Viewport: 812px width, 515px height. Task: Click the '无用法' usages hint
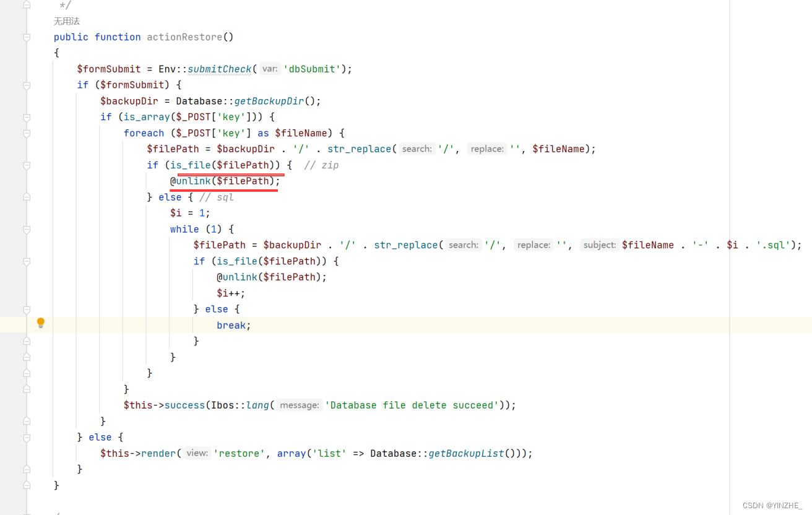[67, 21]
